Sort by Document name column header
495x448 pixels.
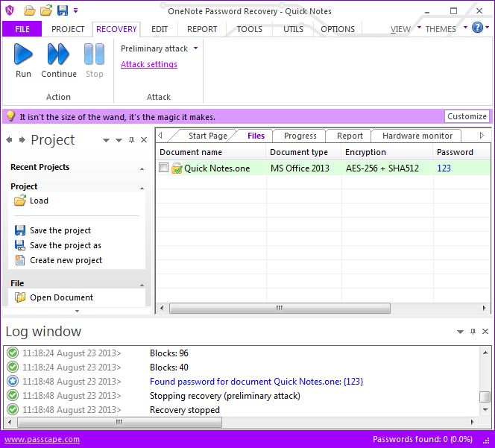coord(211,152)
